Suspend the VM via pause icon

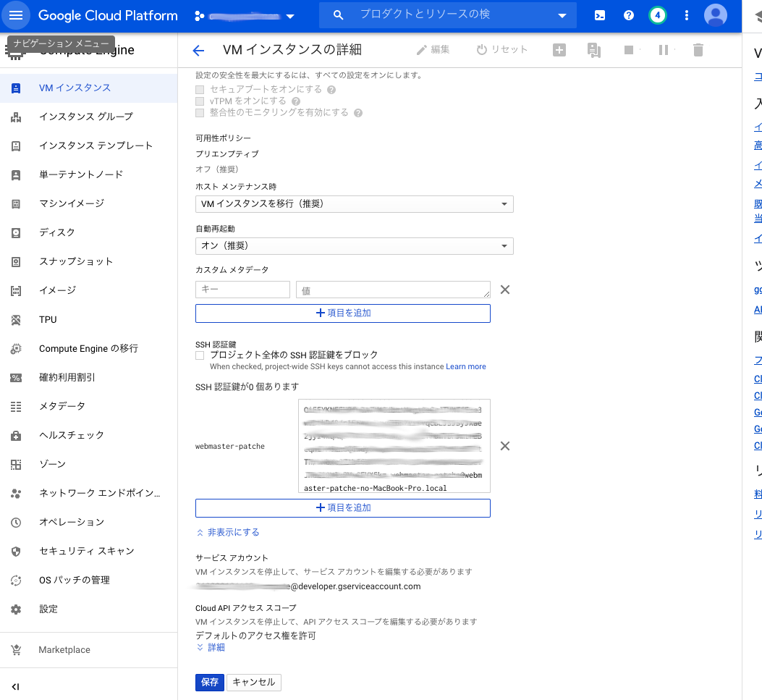point(663,50)
